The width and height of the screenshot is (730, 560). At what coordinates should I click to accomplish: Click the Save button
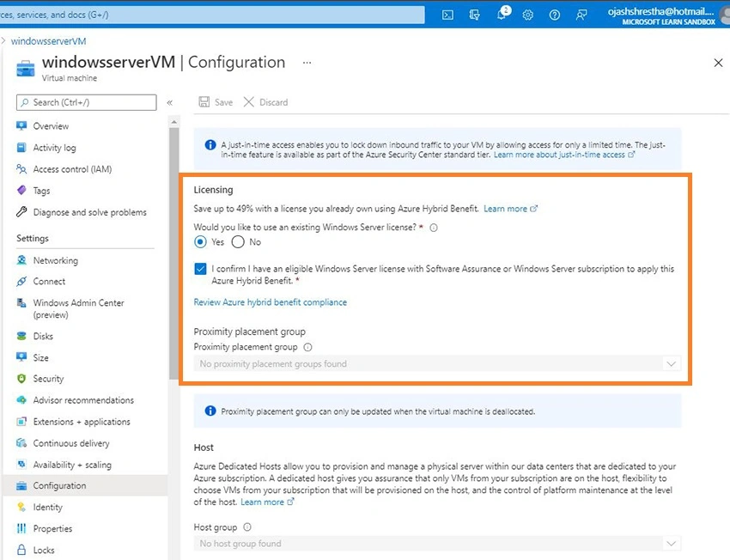(x=216, y=102)
